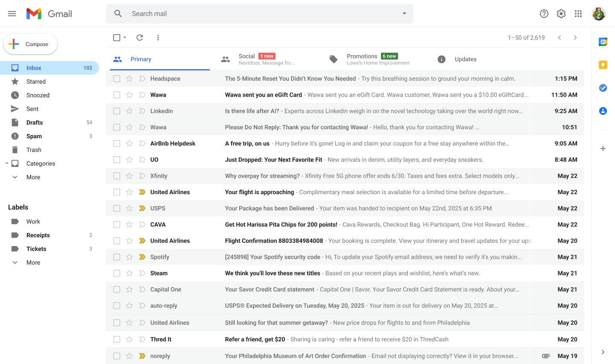Select the Thred It email checkbox
Viewport: 615px width, 364px height.
click(x=117, y=339)
